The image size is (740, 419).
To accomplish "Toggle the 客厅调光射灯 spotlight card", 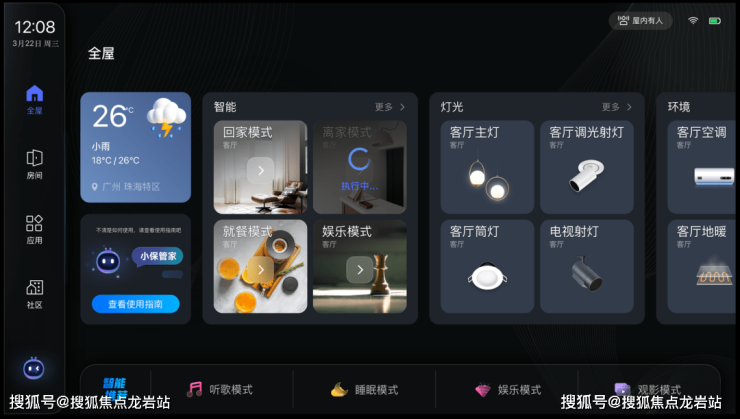I will tap(587, 167).
